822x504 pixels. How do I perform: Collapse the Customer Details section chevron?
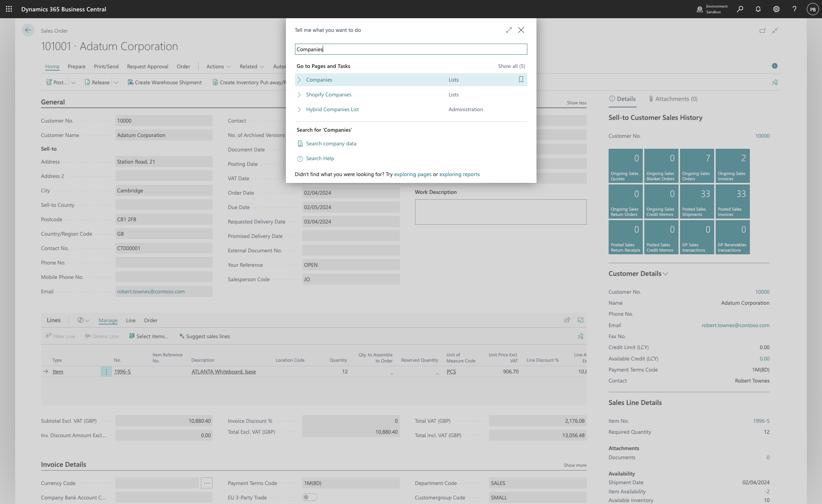click(665, 274)
